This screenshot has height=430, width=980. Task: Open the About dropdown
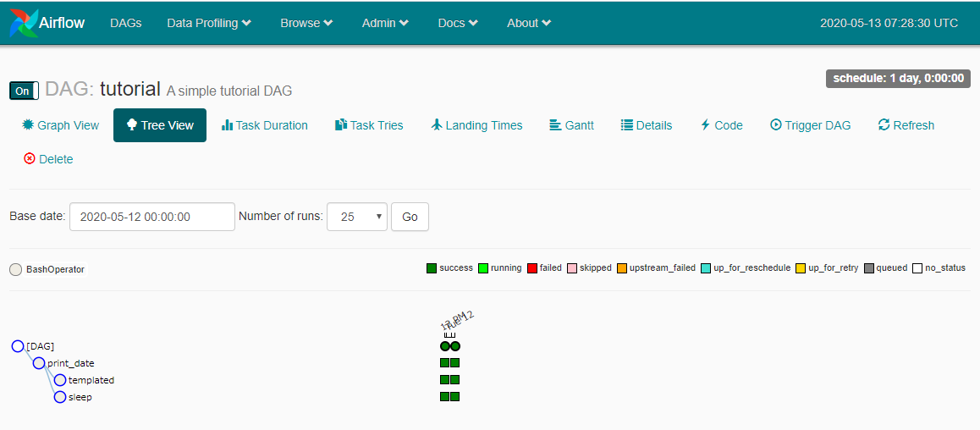click(529, 23)
